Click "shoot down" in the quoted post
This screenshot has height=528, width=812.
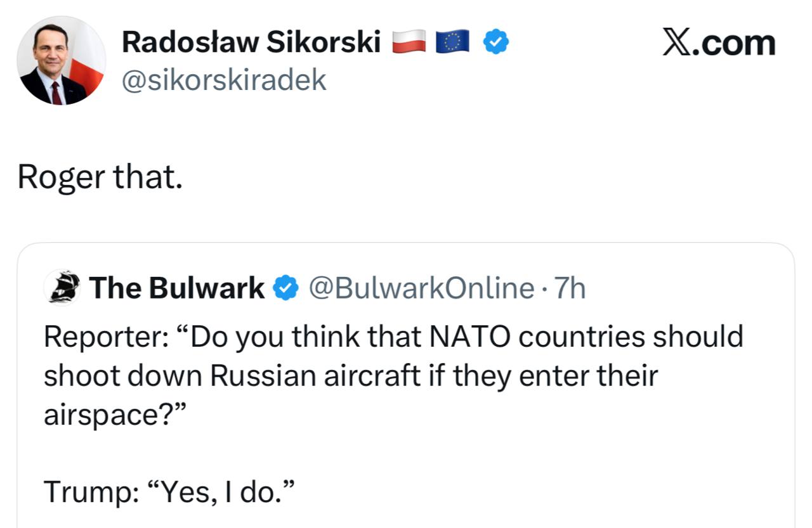[x=122, y=376]
